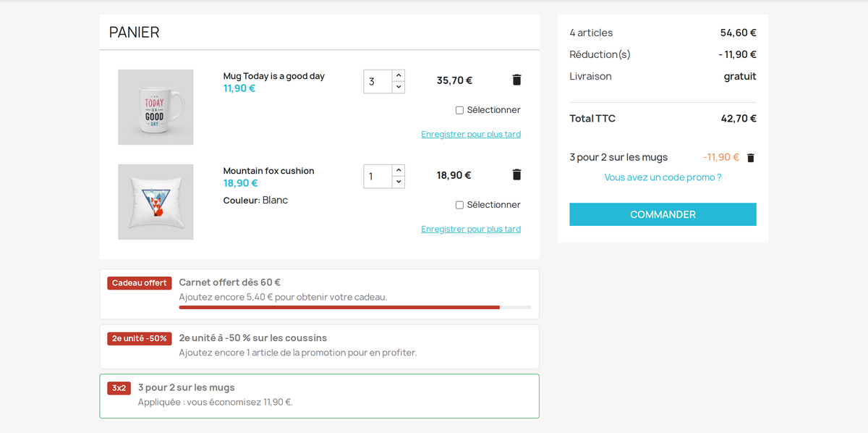Click the 4 articles summary label
This screenshot has height=433, width=868.
click(x=591, y=33)
